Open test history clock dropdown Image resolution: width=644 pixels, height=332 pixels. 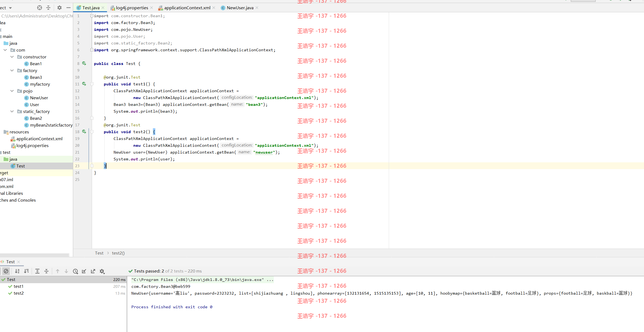(76, 271)
